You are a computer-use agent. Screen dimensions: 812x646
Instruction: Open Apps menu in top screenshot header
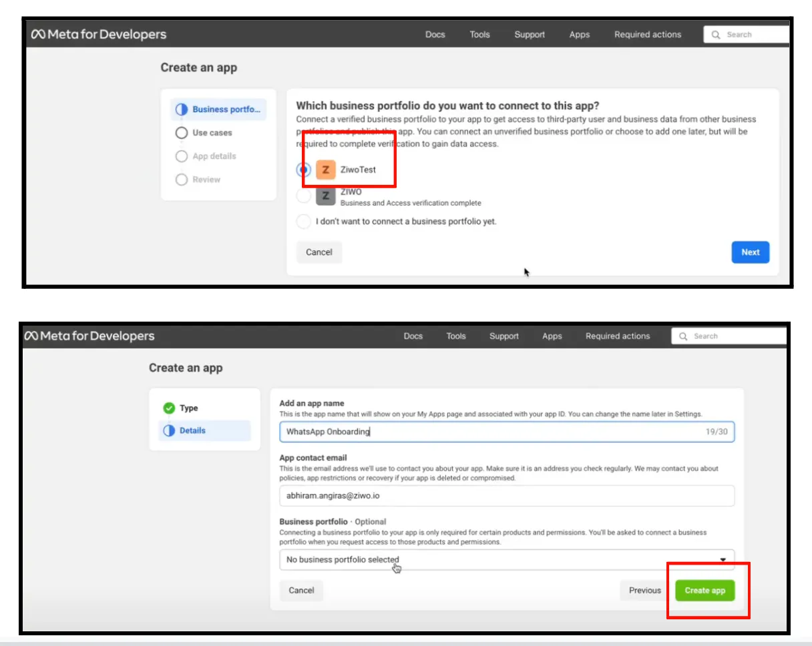[x=580, y=35]
